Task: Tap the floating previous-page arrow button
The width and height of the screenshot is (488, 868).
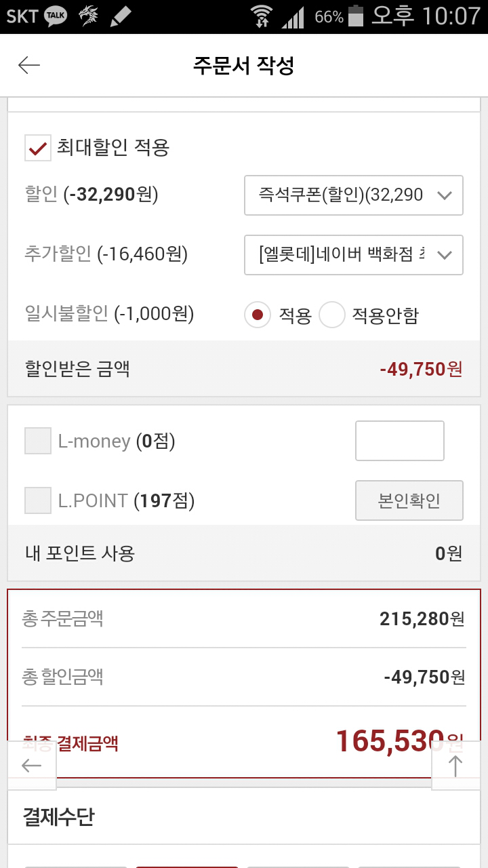Action: pyautogui.click(x=31, y=766)
